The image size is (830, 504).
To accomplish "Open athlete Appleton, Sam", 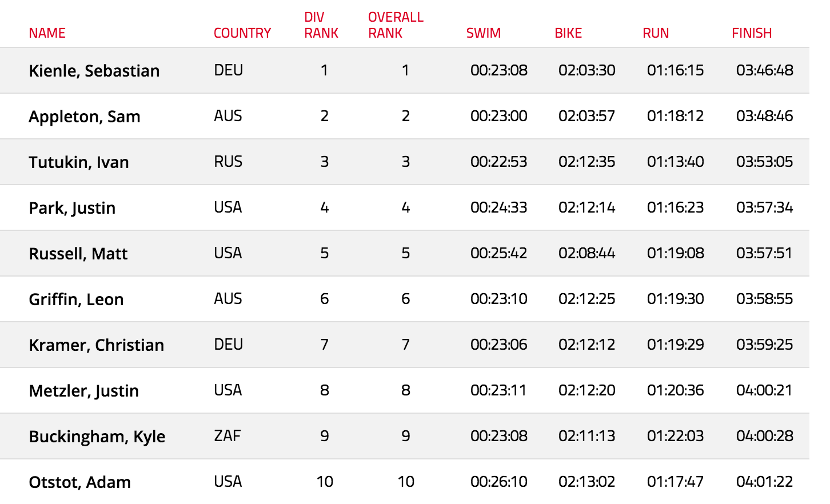I will pos(85,117).
